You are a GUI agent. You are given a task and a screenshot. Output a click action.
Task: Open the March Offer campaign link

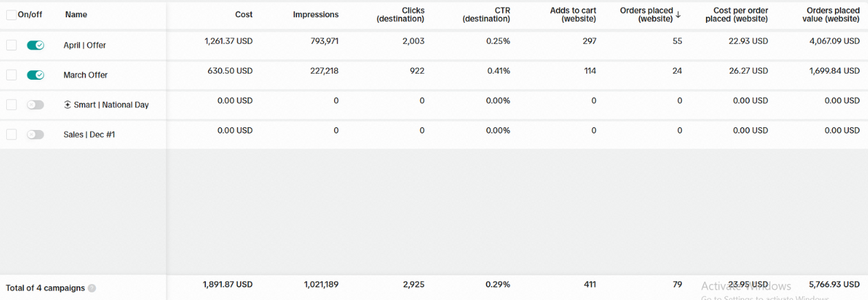click(x=85, y=75)
